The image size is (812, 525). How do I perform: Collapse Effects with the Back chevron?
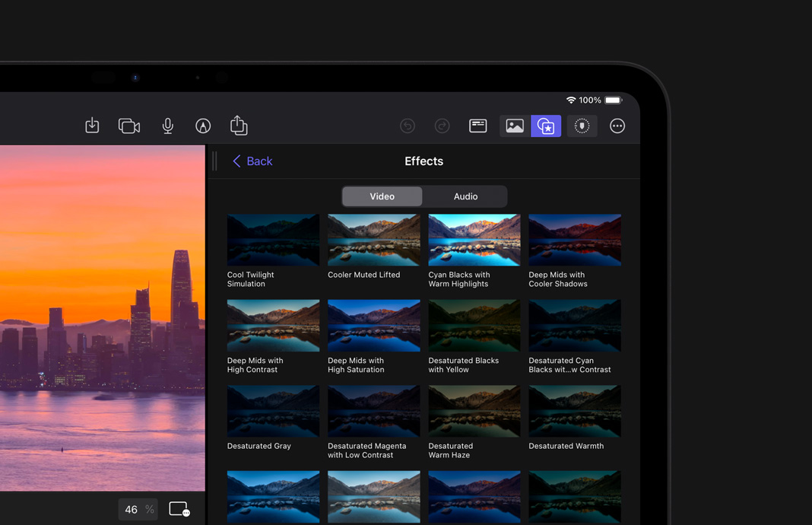click(x=237, y=161)
